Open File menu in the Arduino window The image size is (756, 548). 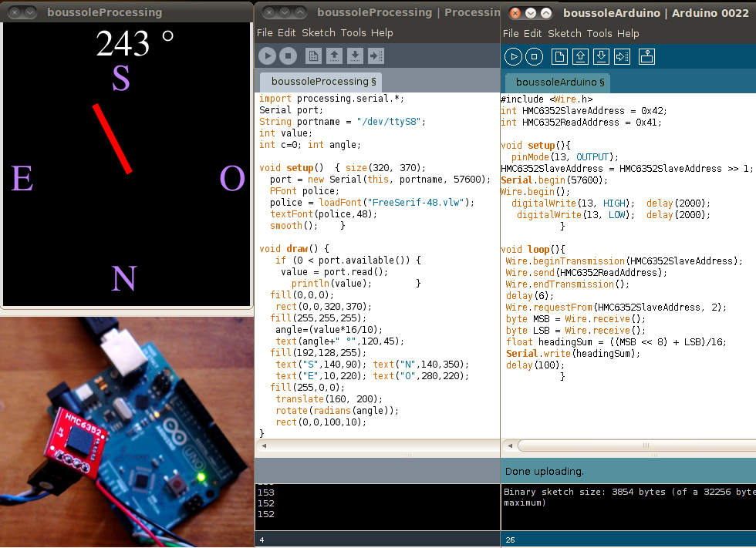pyautogui.click(x=511, y=33)
